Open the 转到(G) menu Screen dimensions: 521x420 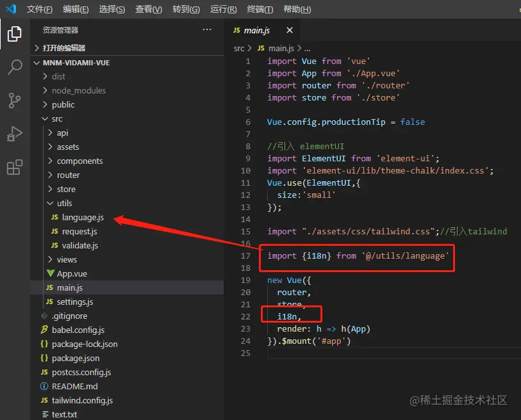tap(186, 10)
